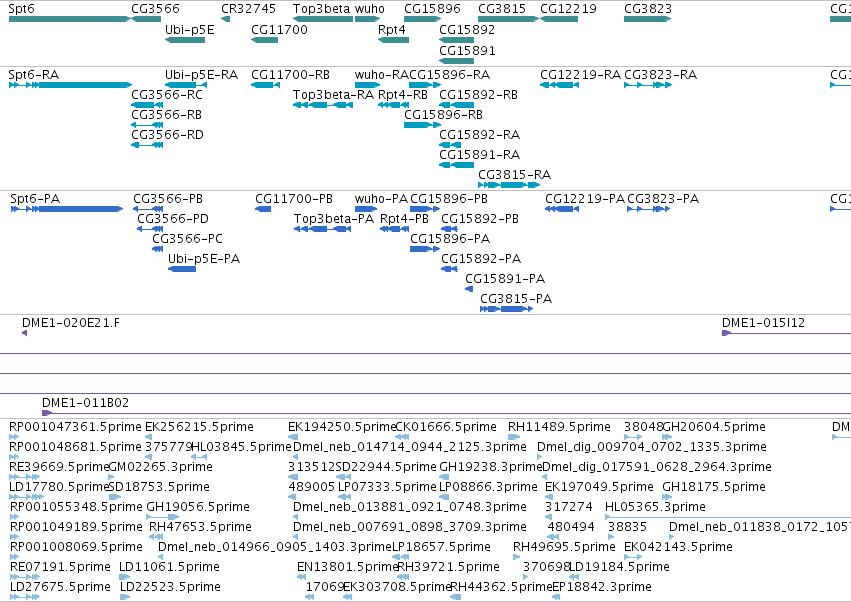The image size is (851, 602).
Task: Select the Top3beta-PA protein label
Action: tap(334, 219)
